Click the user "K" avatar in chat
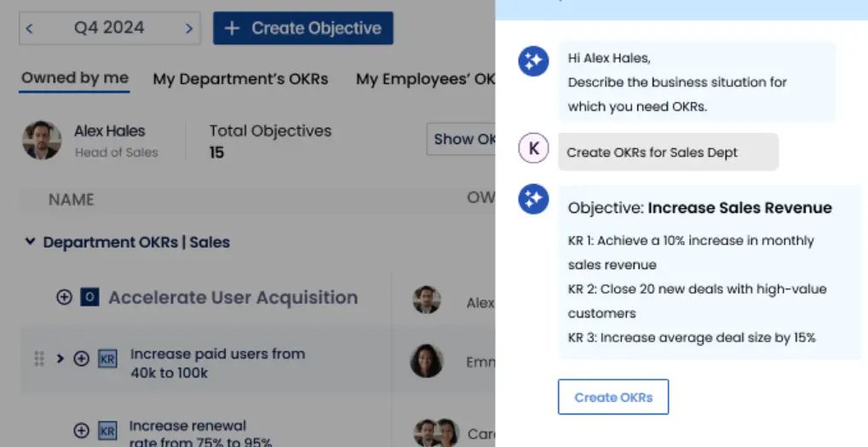The image size is (868, 447). (533, 147)
